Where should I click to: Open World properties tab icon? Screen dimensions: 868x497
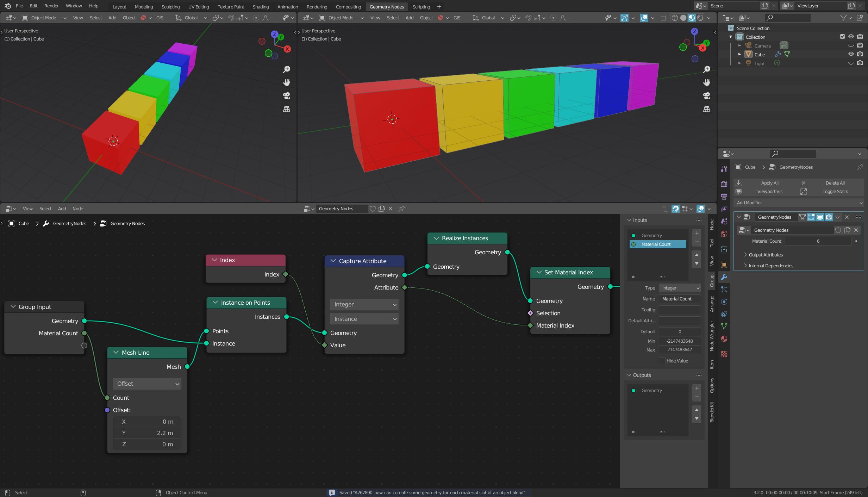pos(724,234)
